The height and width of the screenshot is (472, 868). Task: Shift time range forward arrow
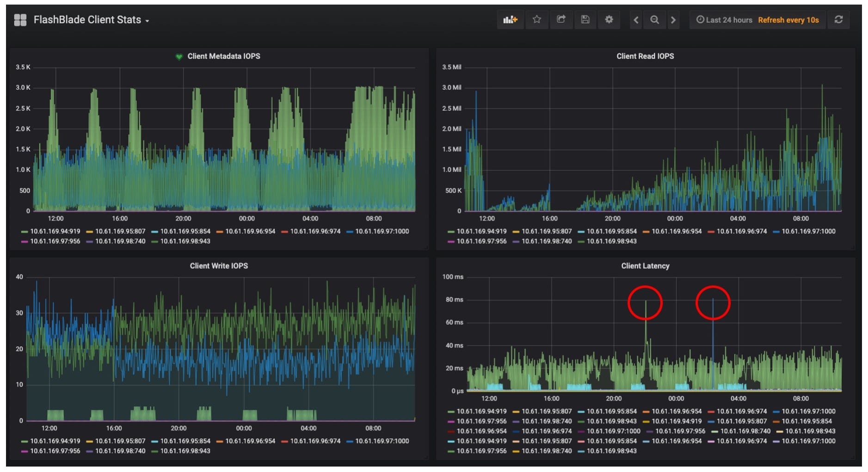pyautogui.click(x=673, y=20)
